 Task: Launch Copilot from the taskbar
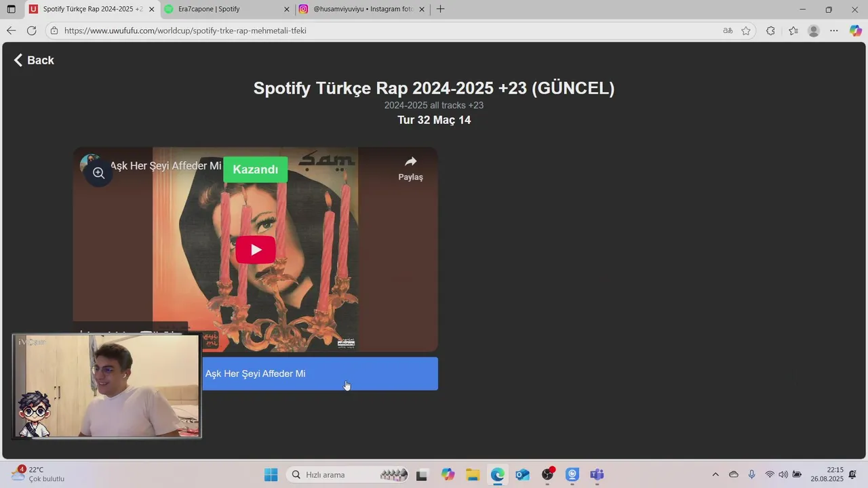coord(448,474)
